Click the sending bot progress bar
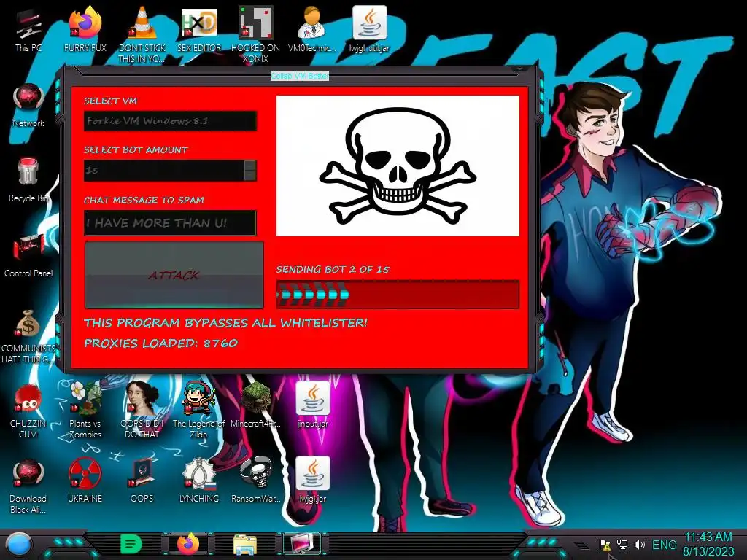The height and width of the screenshot is (560, 747). pos(398,295)
